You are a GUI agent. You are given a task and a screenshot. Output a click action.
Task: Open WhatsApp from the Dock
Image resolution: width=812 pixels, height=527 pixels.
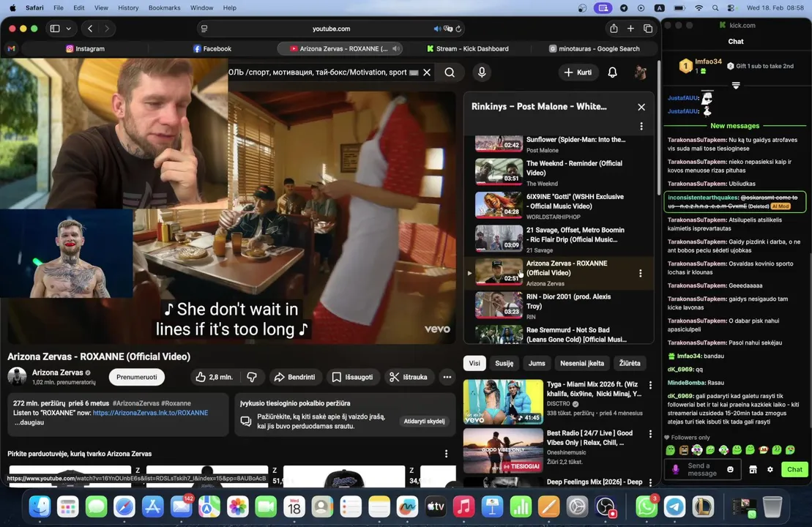[647, 507]
